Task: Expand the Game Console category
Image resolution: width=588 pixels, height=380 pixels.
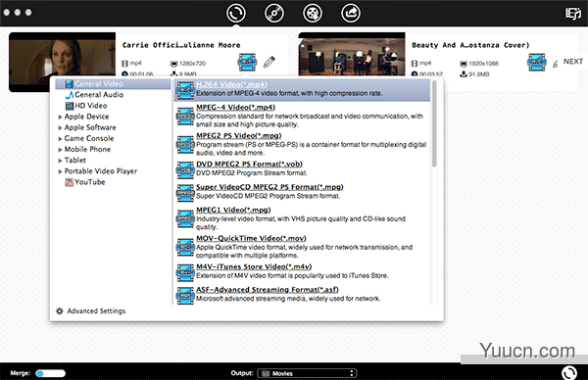Action: pos(60,139)
